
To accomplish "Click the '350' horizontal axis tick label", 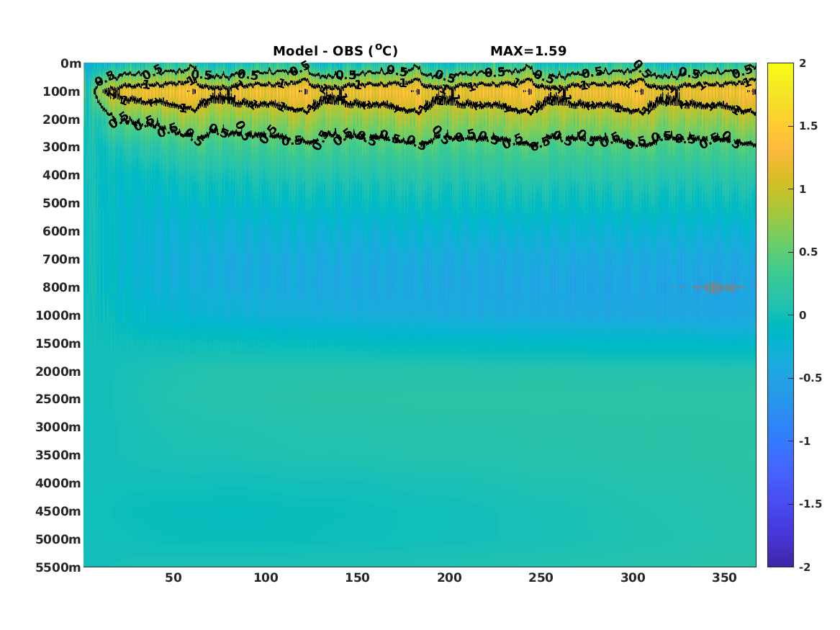I will pyautogui.click(x=725, y=578).
